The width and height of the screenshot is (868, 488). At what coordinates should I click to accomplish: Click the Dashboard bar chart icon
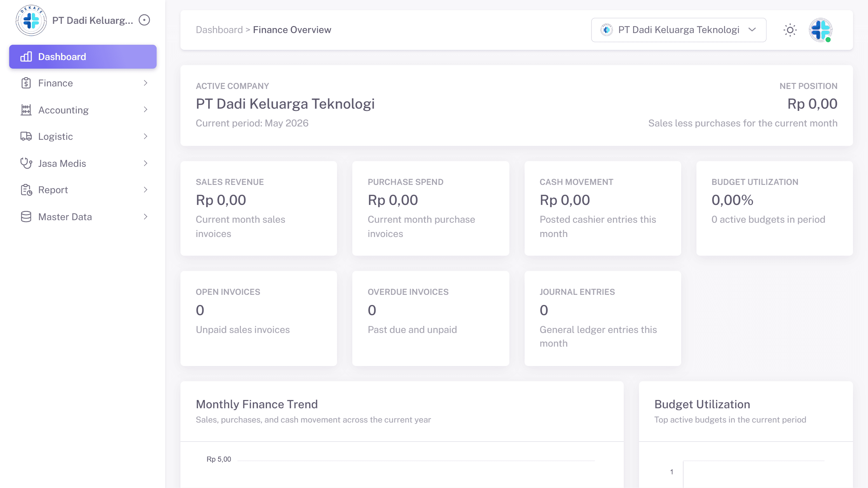tap(26, 57)
